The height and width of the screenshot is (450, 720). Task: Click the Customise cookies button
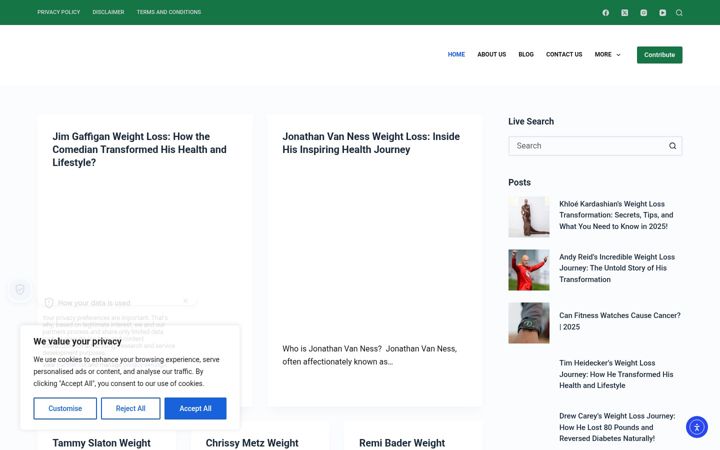(65, 408)
